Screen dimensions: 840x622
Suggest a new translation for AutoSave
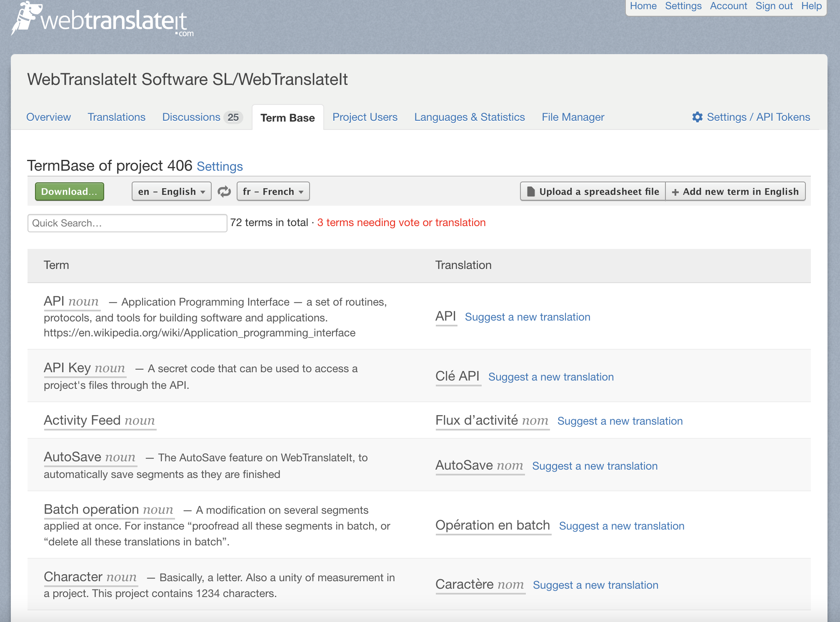594,466
